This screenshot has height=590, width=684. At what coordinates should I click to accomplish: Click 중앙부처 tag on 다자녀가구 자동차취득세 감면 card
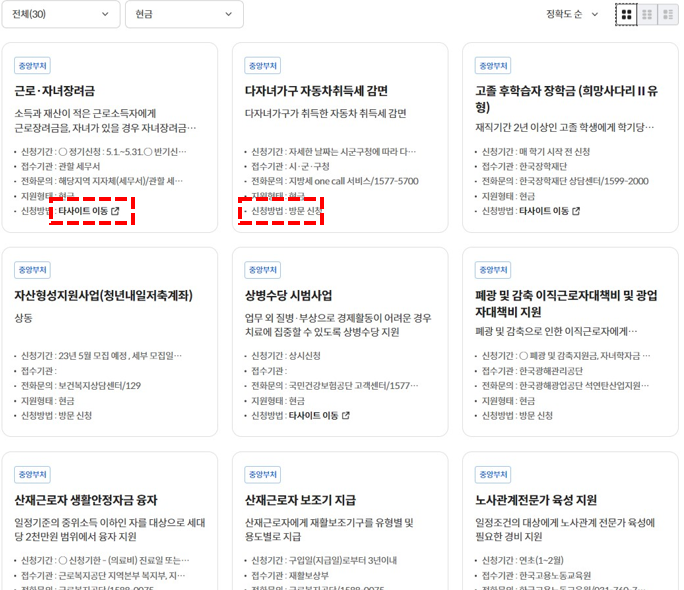[263, 66]
